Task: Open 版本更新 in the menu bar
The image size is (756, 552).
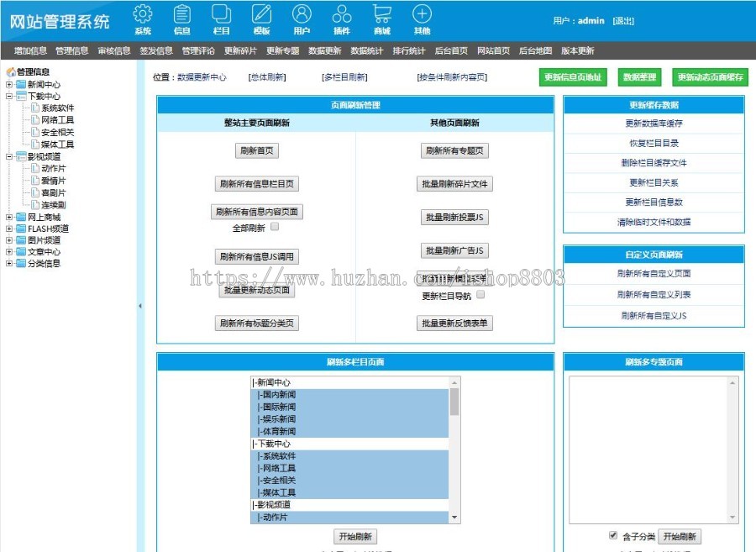Action: [x=578, y=50]
